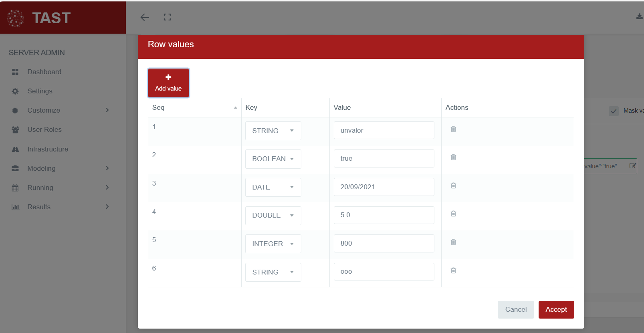This screenshot has height=333, width=644.
Task: Click the value field containing 20/09/2021
Action: [384, 187]
